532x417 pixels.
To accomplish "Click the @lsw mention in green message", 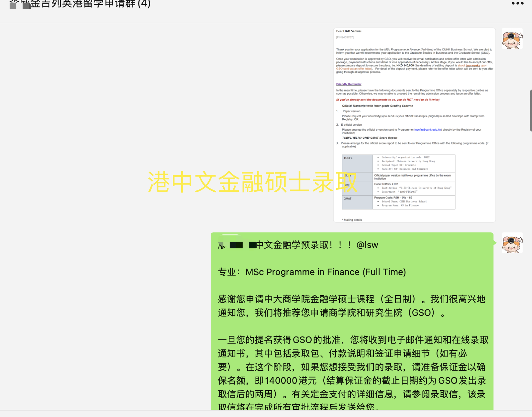I will point(367,245).
